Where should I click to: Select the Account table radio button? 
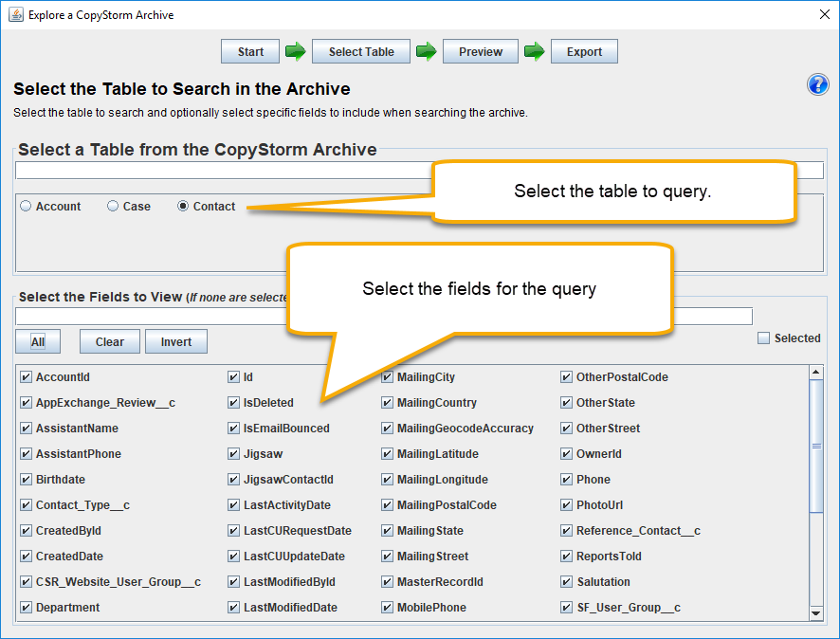[x=26, y=206]
